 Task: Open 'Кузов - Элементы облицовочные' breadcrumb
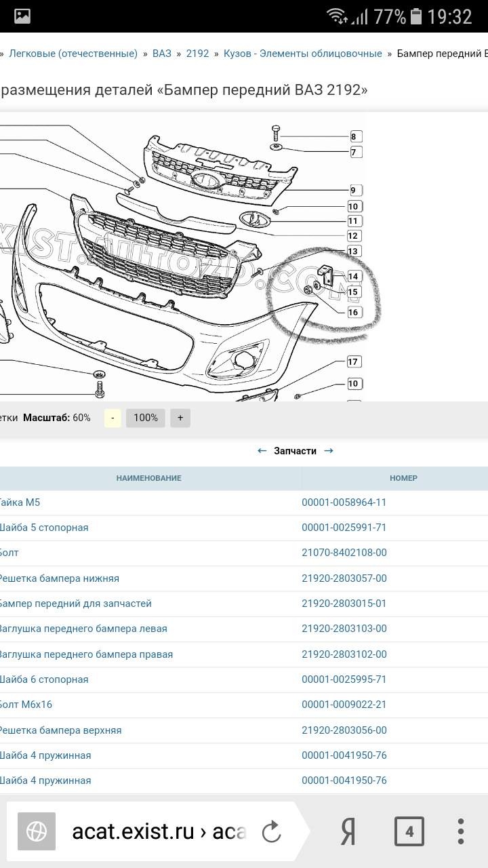(303, 54)
